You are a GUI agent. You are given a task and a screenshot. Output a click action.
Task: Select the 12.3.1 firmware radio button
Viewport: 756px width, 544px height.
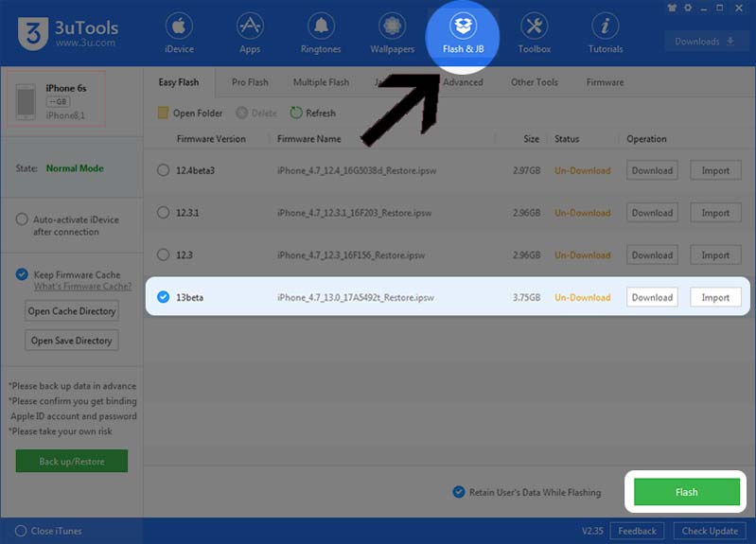pyautogui.click(x=163, y=213)
